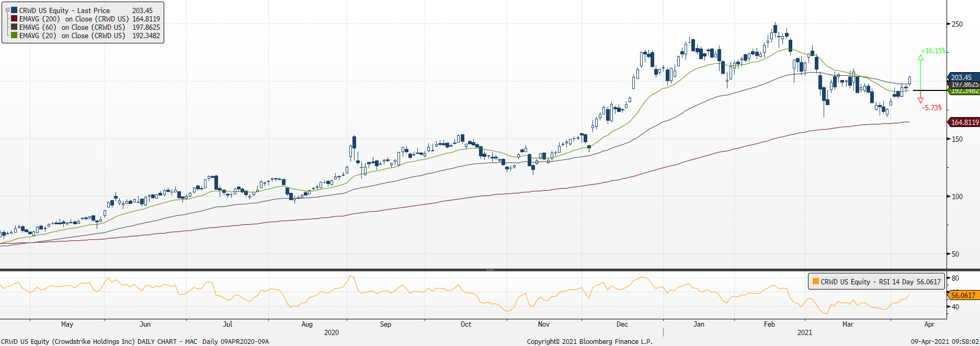Click the -5.73% red annotation label
The width and height of the screenshot is (980, 346).
pyautogui.click(x=931, y=108)
